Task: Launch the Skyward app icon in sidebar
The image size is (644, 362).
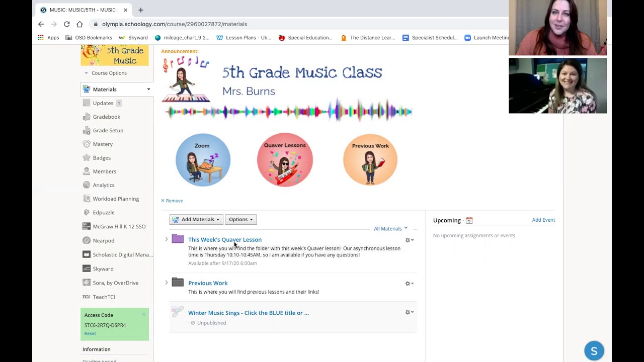Action: pyautogui.click(x=87, y=268)
